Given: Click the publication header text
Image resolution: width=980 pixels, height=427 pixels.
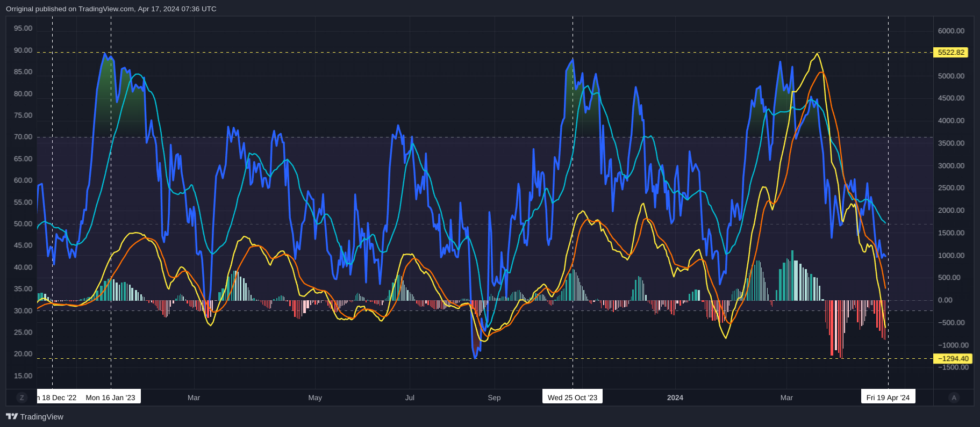Looking at the screenshot, I should (111, 9).
